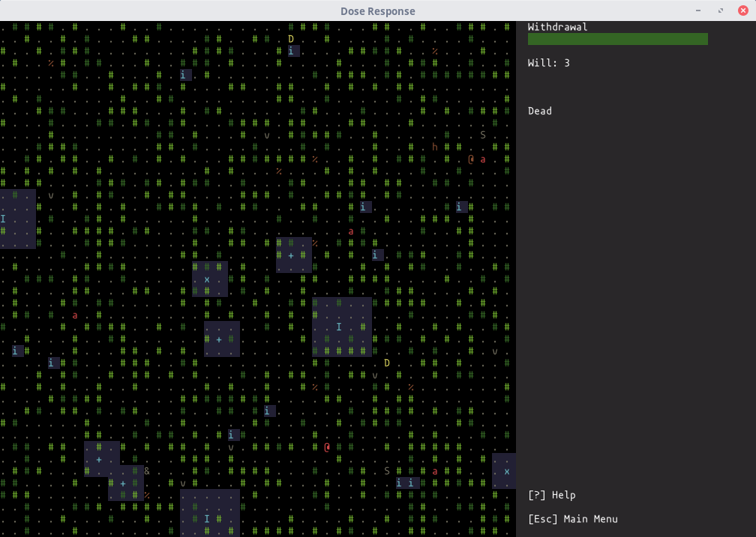Select the 'Will: 3' stat text
The image size is (756, 537).
549,63
